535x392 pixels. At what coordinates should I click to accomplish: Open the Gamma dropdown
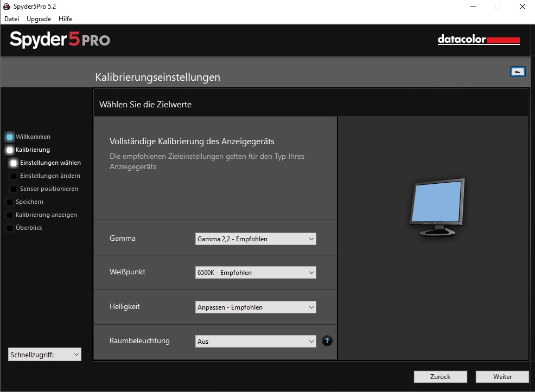256,239
